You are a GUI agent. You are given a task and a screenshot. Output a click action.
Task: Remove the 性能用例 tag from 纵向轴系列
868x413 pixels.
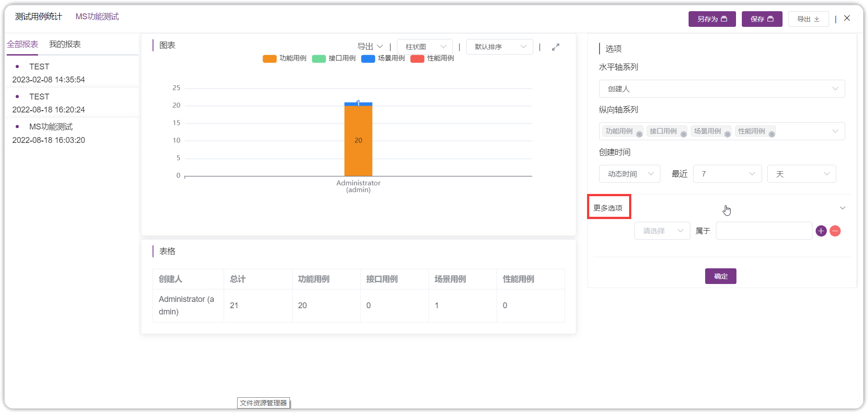pos(772,134)
